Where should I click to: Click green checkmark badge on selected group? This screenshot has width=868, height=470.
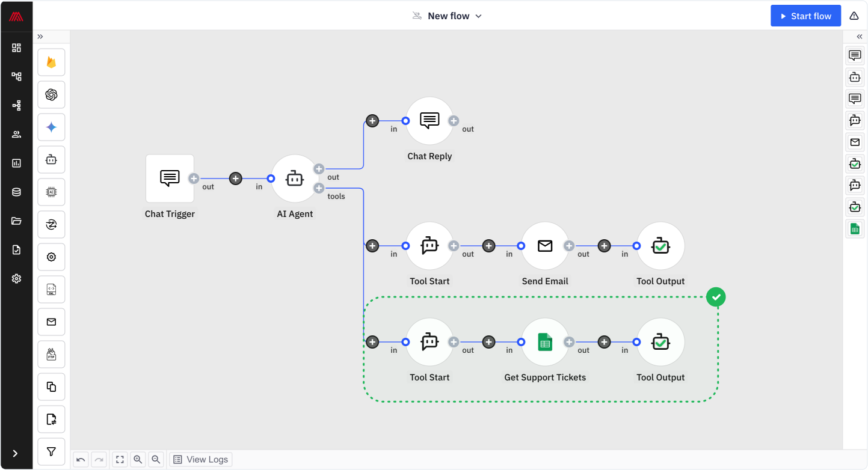click(716, 297)
